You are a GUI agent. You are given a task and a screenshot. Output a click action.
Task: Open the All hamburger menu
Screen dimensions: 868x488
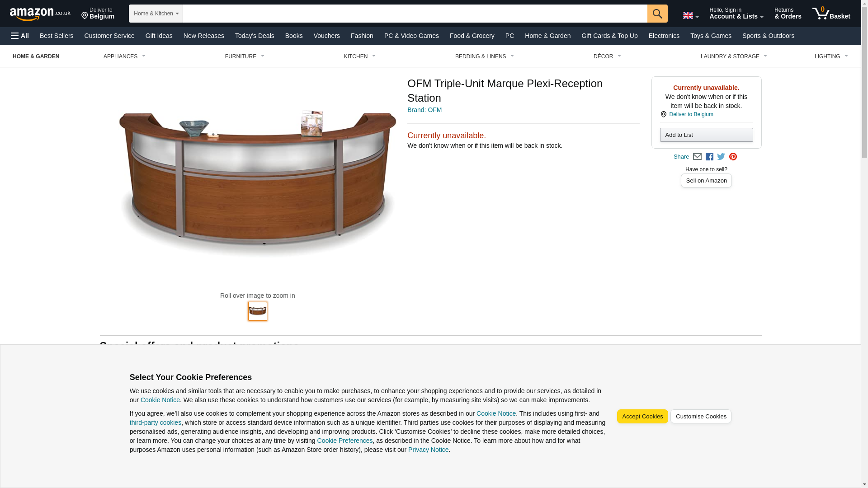(x=20, y=36)
